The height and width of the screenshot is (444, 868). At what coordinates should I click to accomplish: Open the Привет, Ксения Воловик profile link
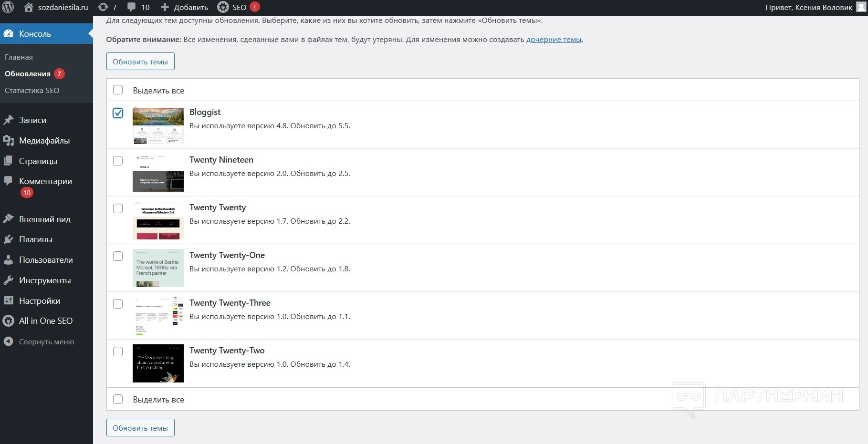tap(809, 7)
